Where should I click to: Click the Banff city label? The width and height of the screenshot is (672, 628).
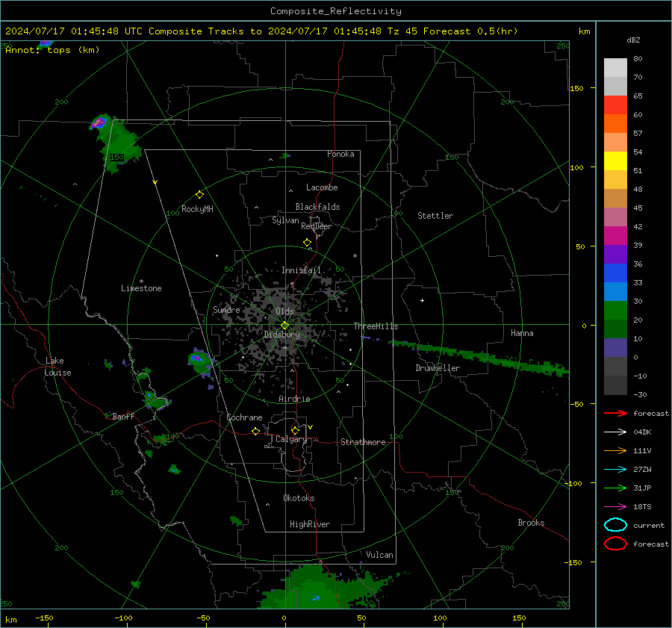click(123, 417)
